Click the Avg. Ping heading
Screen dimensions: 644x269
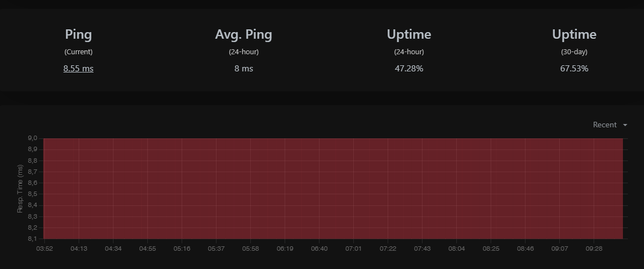[244, 34]
